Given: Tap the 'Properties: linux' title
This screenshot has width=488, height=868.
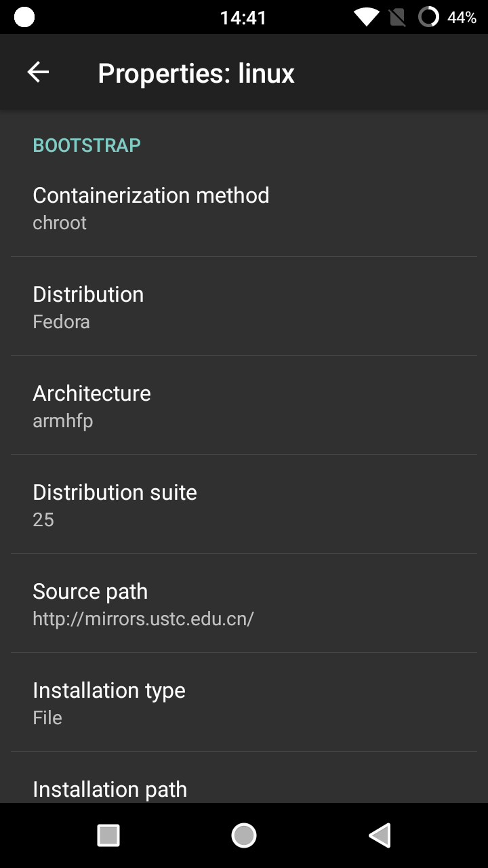Looking at the screenshot, I should [x=196, y=73].
